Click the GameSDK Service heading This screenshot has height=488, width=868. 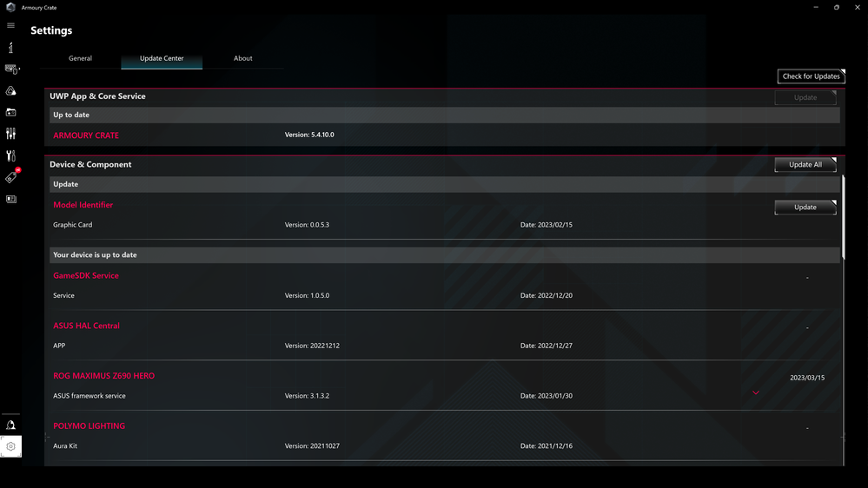pos(86,275)
